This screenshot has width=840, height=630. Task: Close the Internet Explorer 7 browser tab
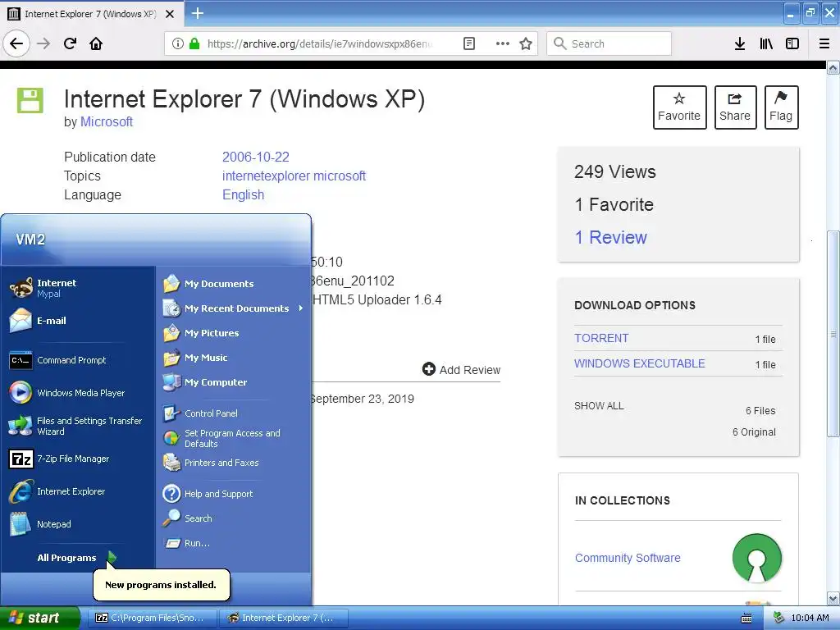(x=169, y=14)
